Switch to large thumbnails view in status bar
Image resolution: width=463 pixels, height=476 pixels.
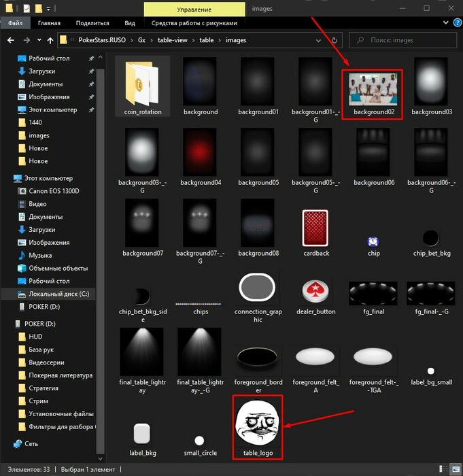pos(454,469)
